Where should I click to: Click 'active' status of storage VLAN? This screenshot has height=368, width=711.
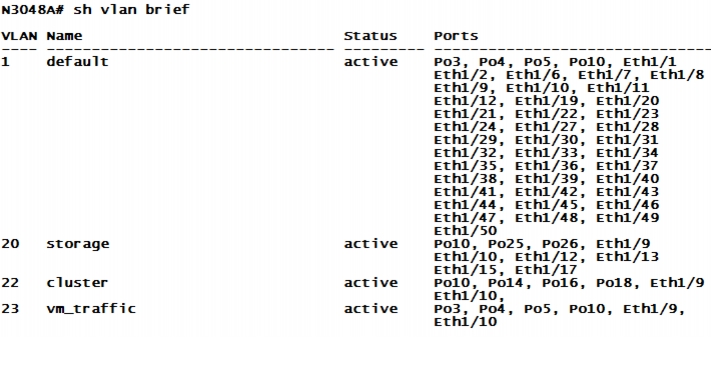(x=370, y=244)
